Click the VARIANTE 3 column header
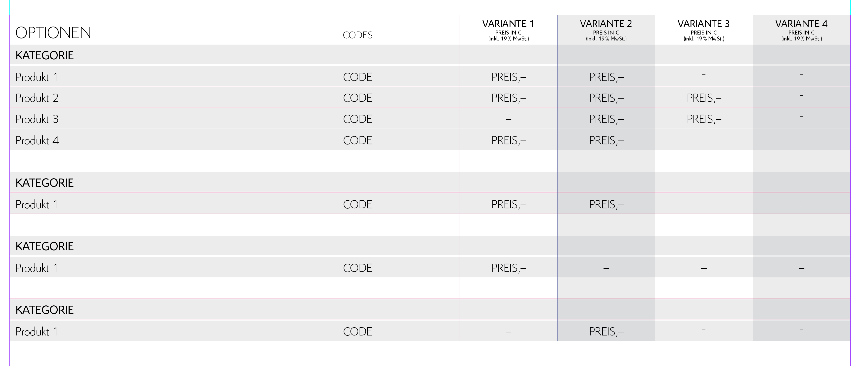868x366 pixels. [703, 24]
